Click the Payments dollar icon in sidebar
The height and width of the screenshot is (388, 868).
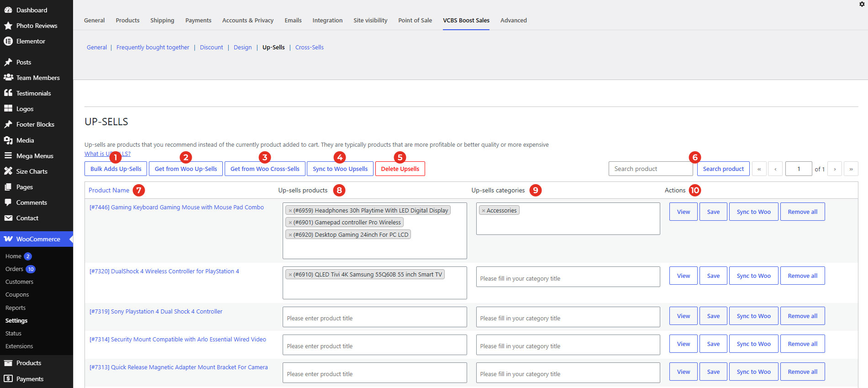coord(8,379)
